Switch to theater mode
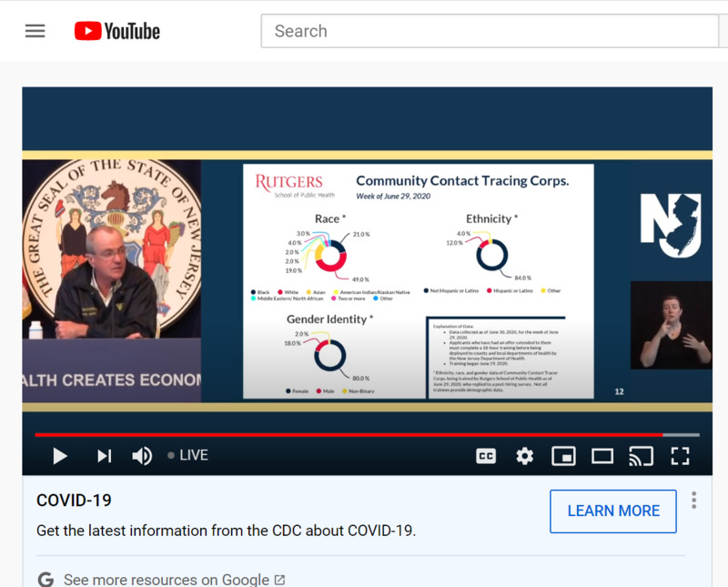This screenshot has width=728, height=587. (x=602, y=456)
